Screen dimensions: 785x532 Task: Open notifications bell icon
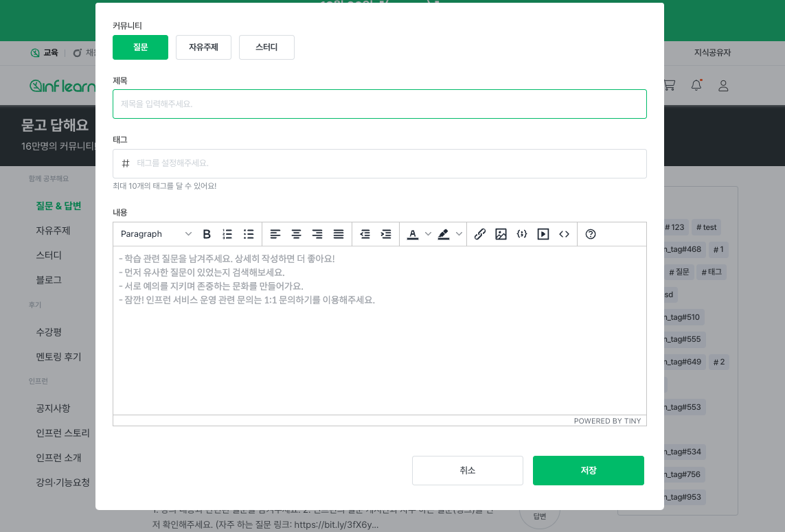696,85
